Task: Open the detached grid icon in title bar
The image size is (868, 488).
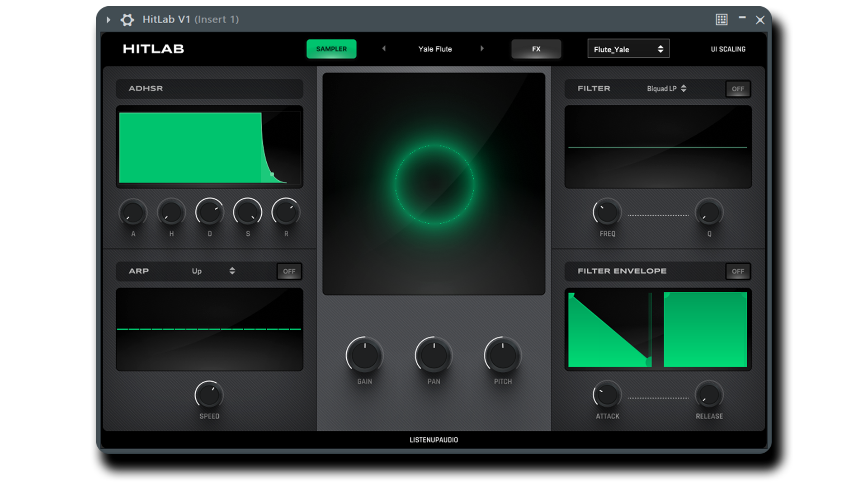Action: coord(722,19)
